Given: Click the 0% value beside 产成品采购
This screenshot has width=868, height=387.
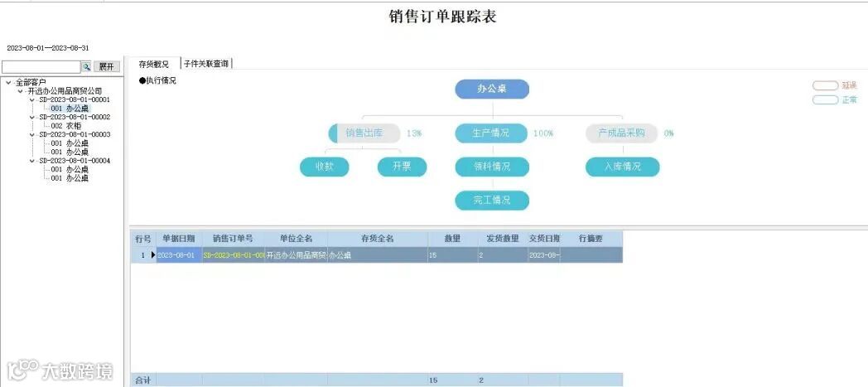Looking at the screenshot, I should click(x=668, y=133).
